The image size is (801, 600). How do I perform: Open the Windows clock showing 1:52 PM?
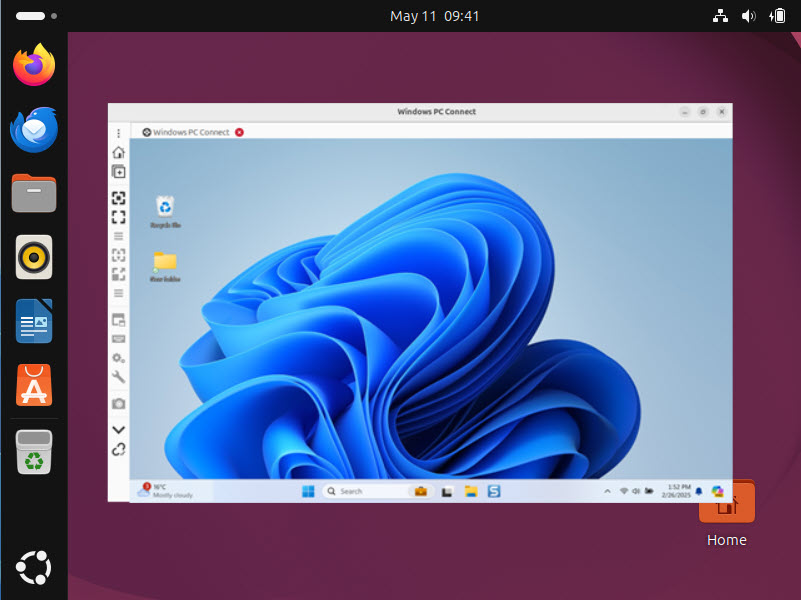tap(676, 491)
